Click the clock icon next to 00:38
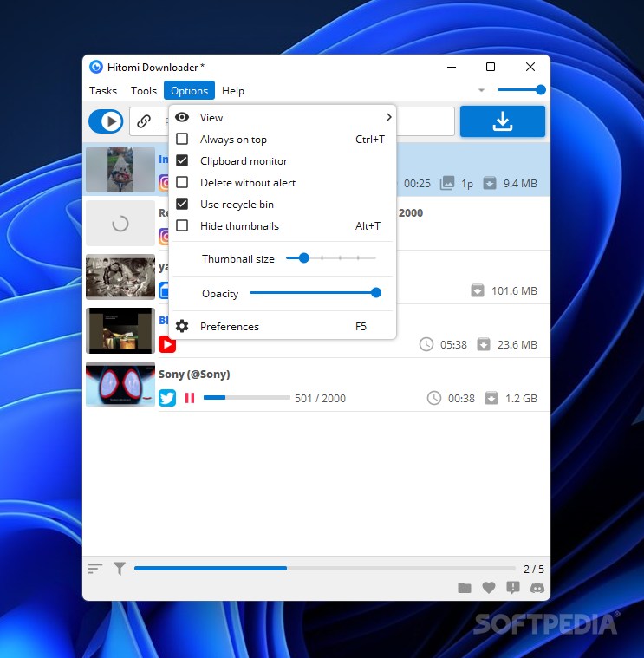 click(434, 398)
